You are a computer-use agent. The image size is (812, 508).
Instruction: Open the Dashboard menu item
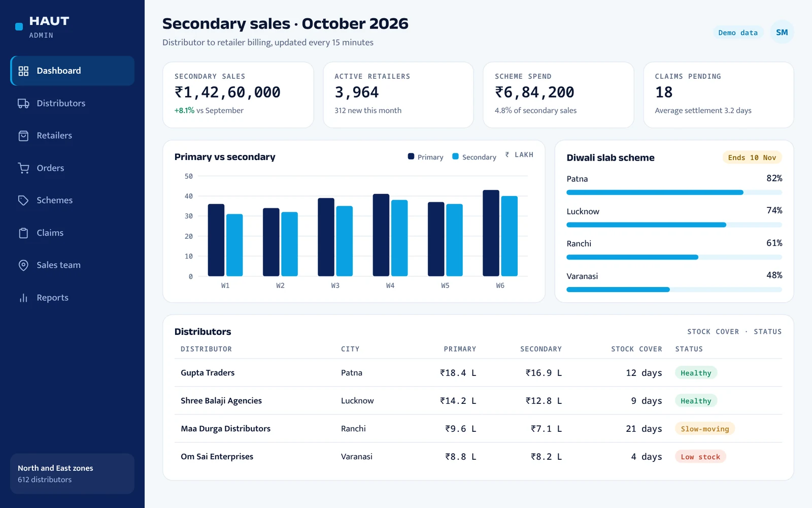coord(72,71)
